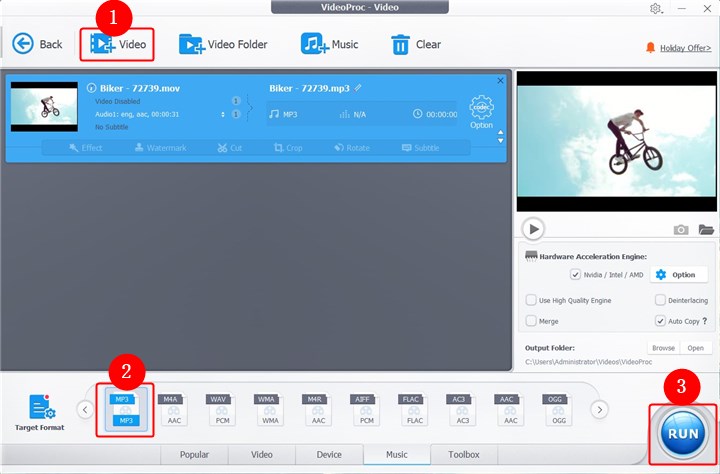
Task: Show previous formats with left arrow
Action: (x=85, y=409)
